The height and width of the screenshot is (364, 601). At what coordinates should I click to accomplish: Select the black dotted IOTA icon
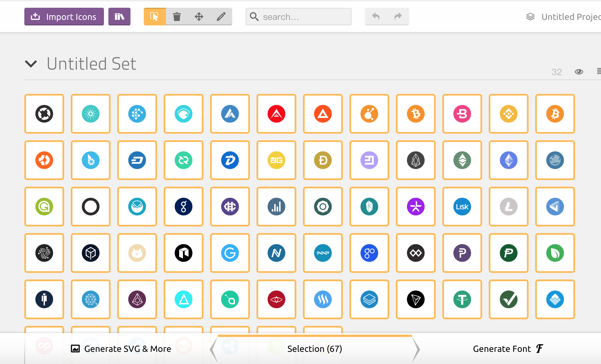tap(44, 253)
